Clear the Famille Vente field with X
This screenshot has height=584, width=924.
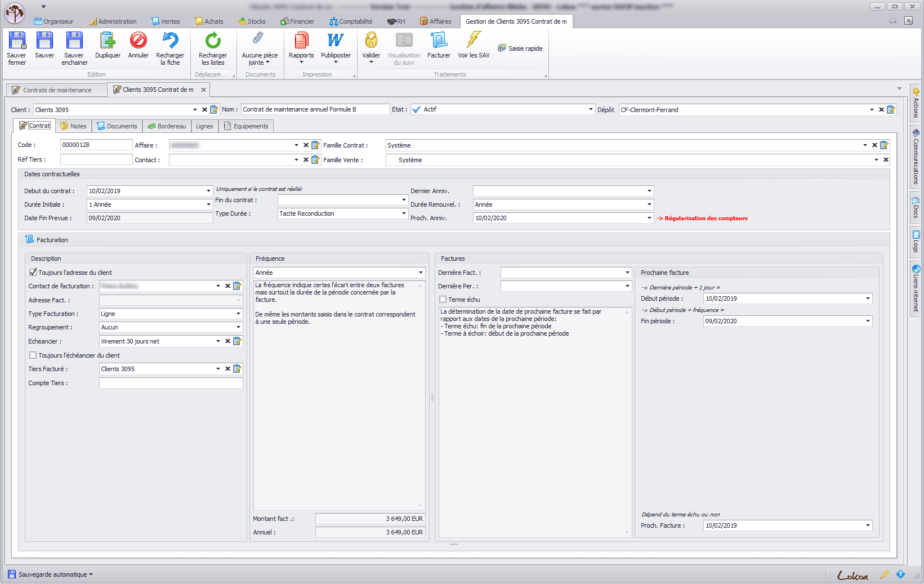pyautogui.click(x=886, y=160)
